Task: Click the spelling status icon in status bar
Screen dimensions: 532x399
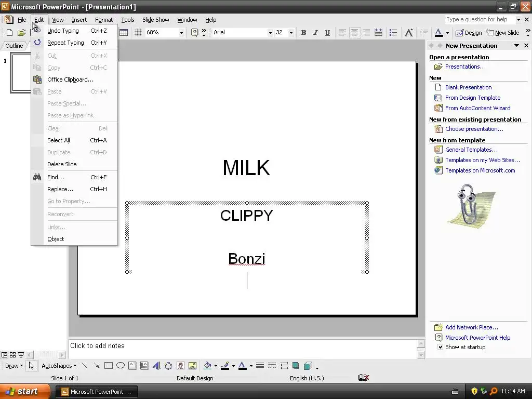Action: 363,378
